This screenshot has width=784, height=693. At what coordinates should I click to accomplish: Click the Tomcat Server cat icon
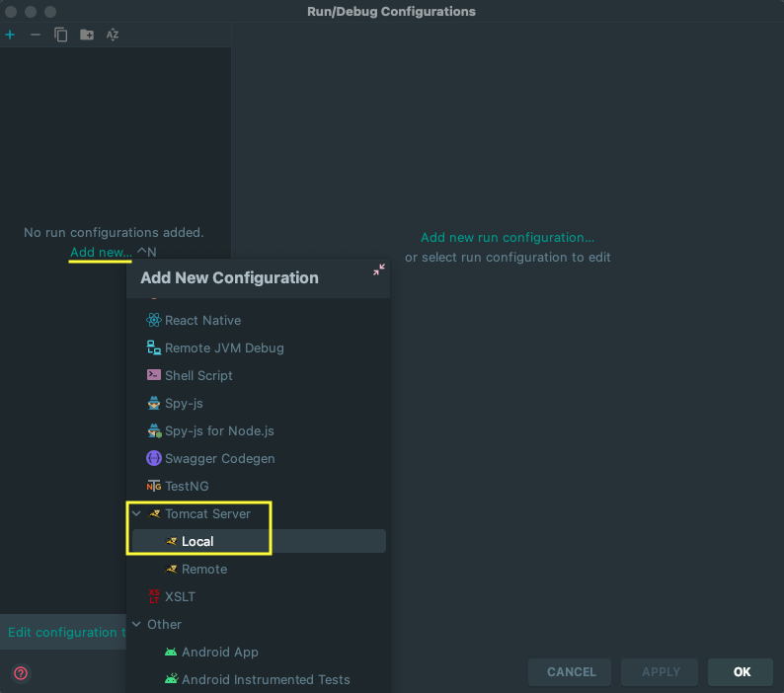(154, 513)
